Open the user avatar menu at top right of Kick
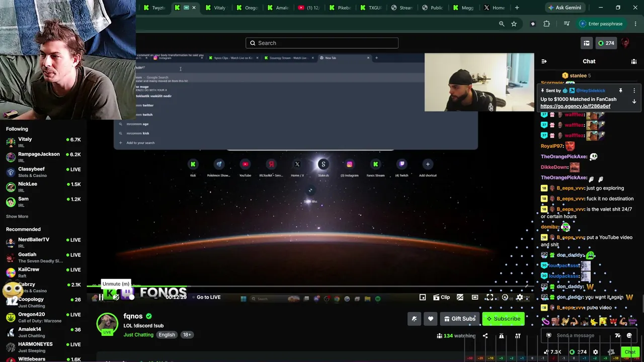644x362 pixels. pos(625,43)
